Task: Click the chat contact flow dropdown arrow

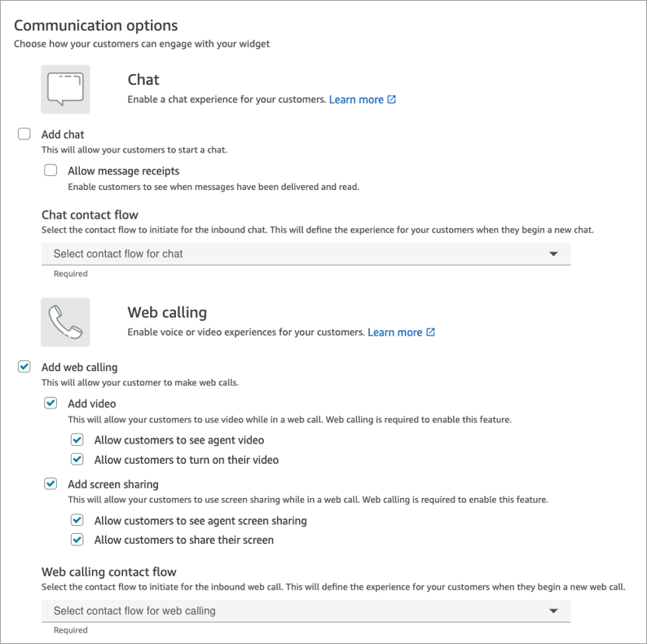Action: point(553,254)
